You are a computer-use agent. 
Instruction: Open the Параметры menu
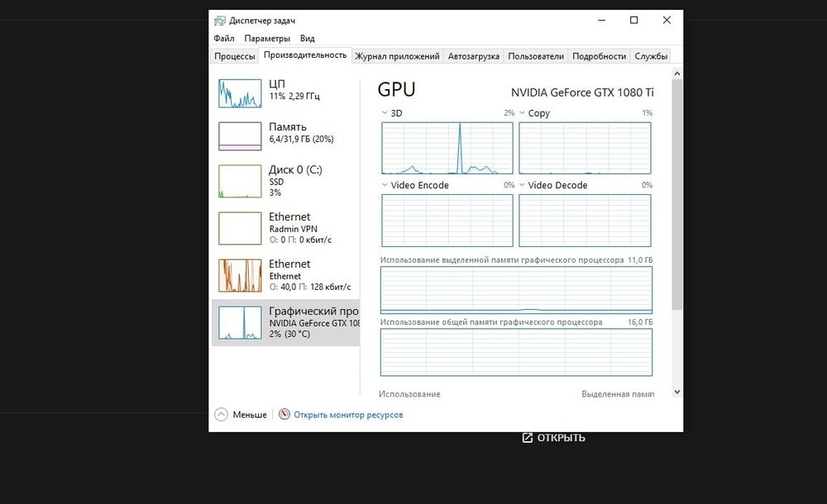pos(267,38)
